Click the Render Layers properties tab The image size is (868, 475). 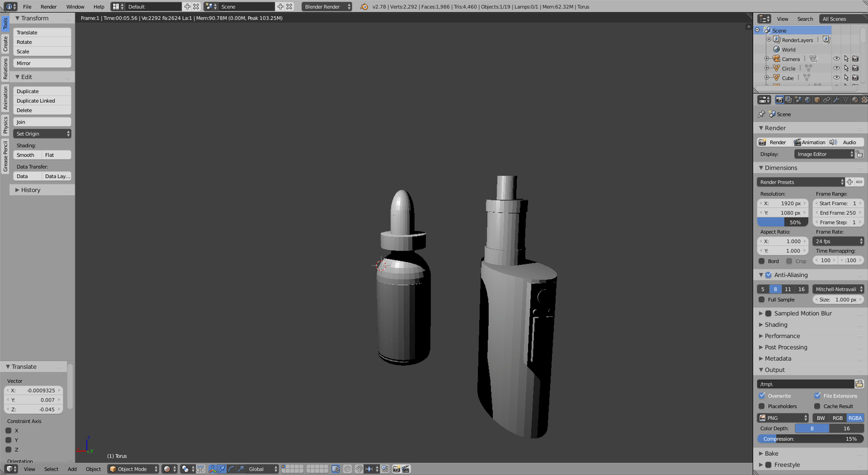tap(788, 100)
